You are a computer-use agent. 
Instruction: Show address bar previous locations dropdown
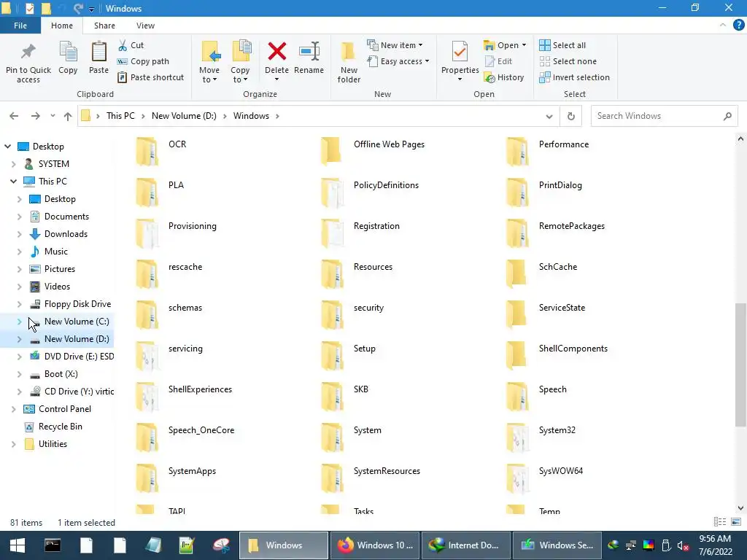(549, 116)
